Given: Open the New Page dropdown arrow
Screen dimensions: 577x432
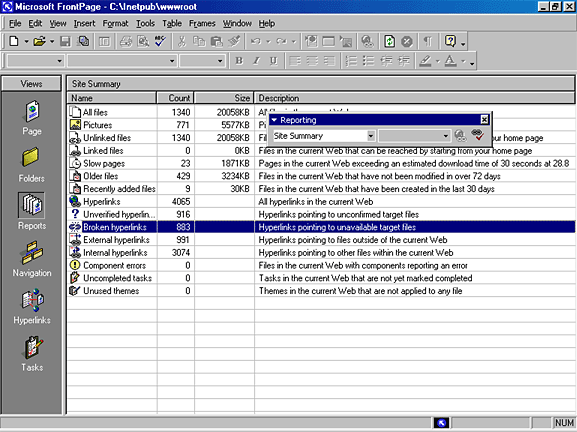Looking at the screenshot, I should (26, 42).
